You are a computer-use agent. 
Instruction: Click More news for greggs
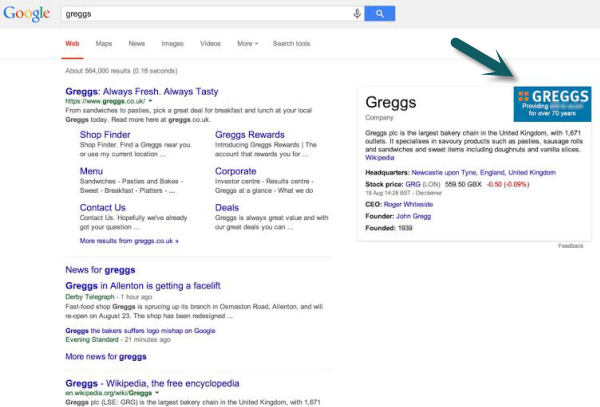click(x=106, y=357)
